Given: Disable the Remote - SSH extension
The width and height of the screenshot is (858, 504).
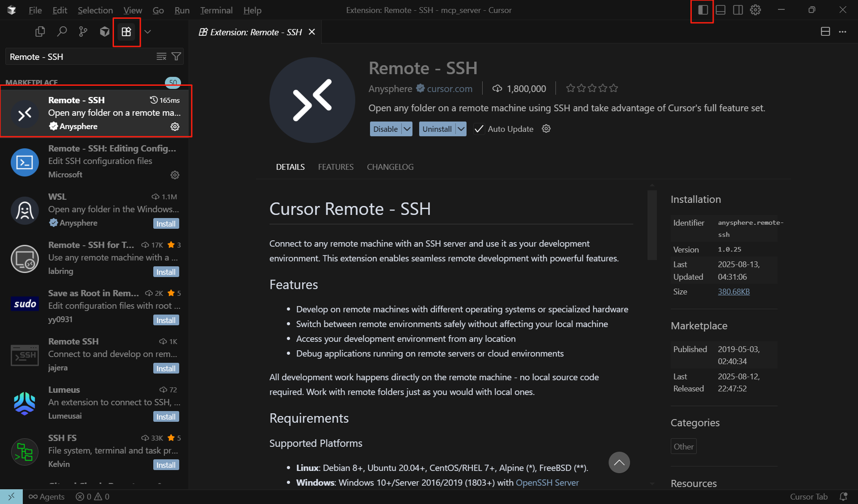Looking at the screenshot, I should pos(385,129).
